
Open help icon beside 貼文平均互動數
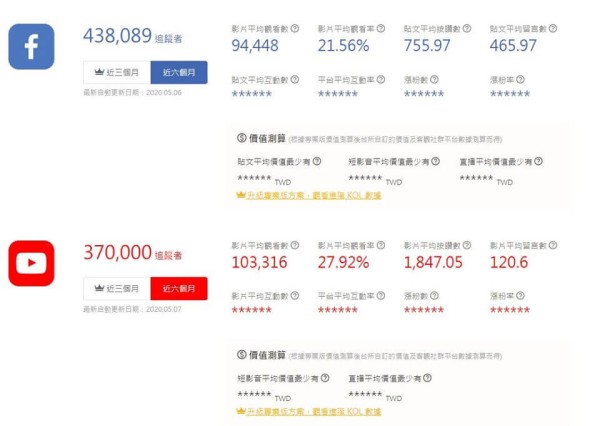(295, 80)
